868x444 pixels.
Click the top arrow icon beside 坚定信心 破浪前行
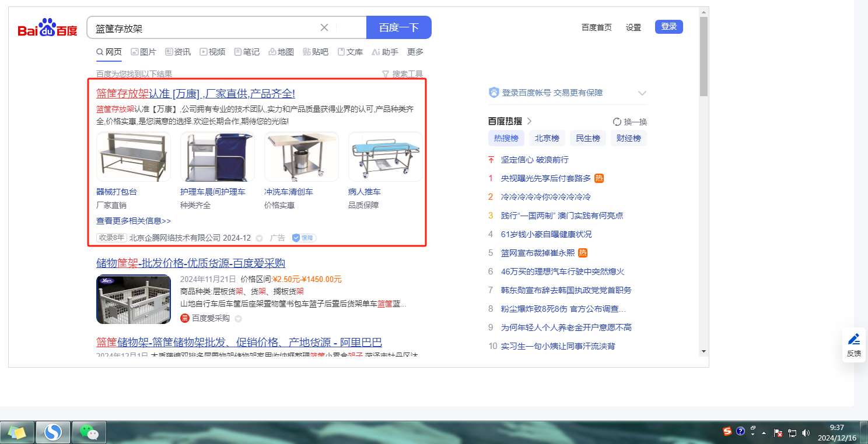pos(491,160)
